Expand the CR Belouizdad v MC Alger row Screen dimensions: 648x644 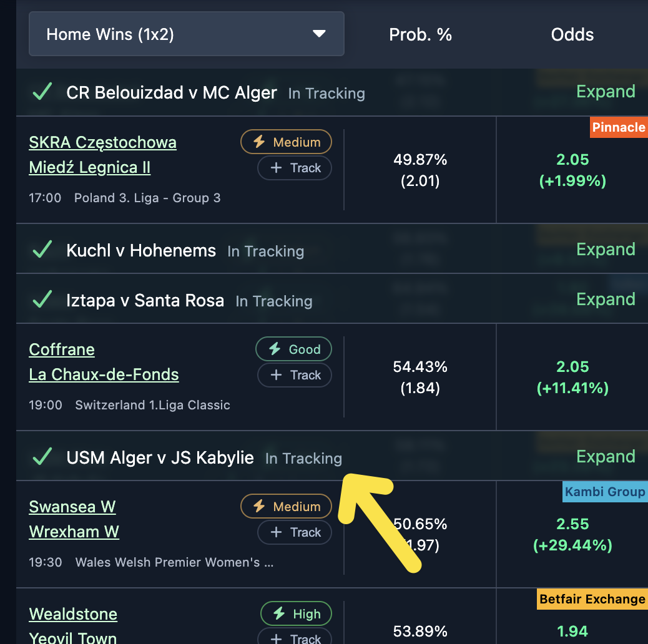[x=605, y=92]
